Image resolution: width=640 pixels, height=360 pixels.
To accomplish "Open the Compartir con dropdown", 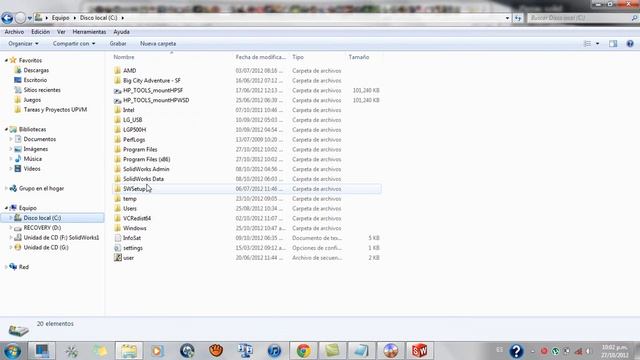I will (x=74, y=44).
